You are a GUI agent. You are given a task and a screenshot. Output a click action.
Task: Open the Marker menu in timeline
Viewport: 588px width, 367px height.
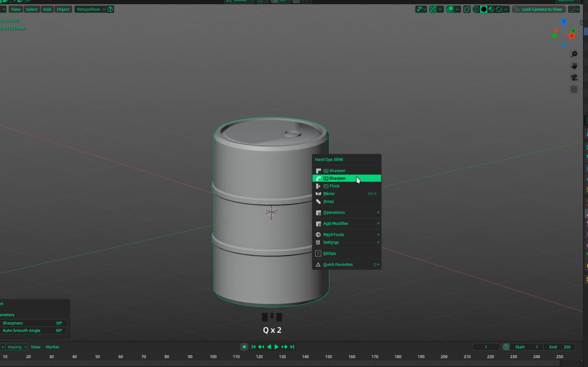point(53,347)
